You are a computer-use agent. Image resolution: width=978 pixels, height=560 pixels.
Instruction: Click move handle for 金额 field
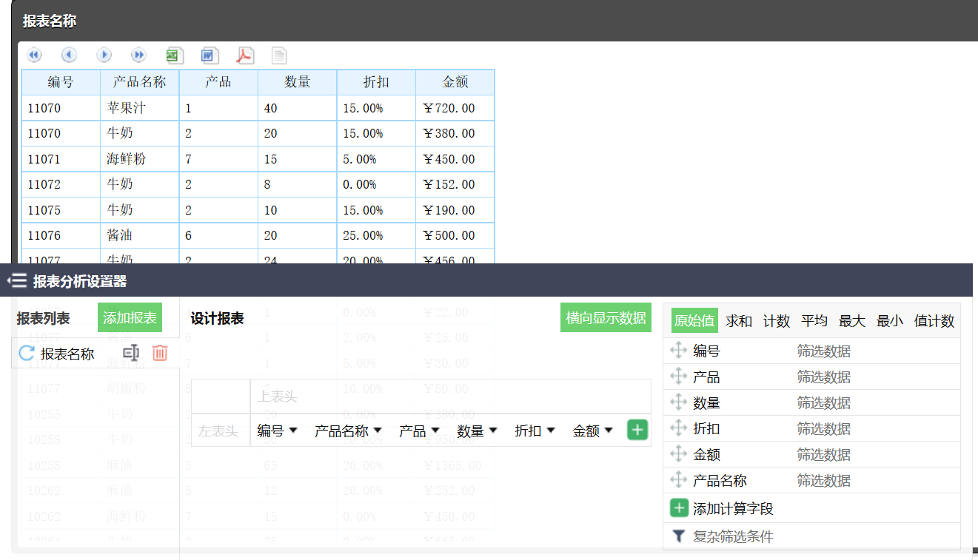(x=678, y=454)
